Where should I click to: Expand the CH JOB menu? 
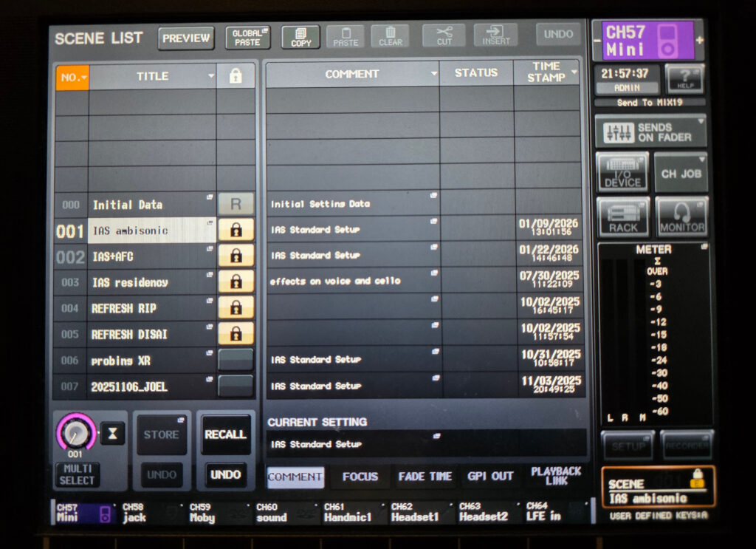click(x=681, y=172)
